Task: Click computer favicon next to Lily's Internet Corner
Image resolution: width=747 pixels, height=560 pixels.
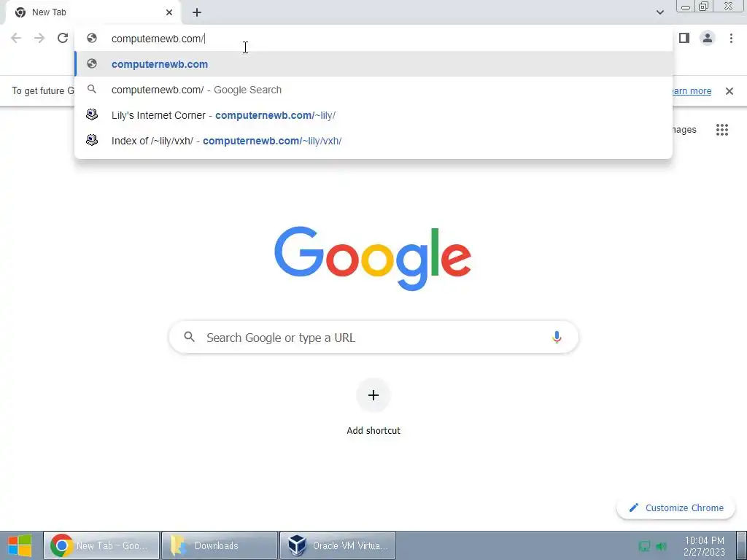Action: pyautogui.click(x=92, y=114)
